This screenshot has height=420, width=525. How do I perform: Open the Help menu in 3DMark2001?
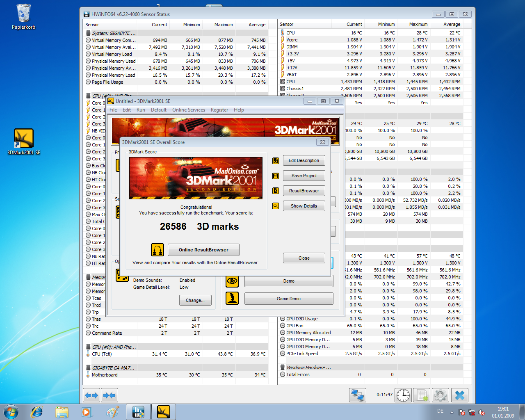[x=239, y=110]
